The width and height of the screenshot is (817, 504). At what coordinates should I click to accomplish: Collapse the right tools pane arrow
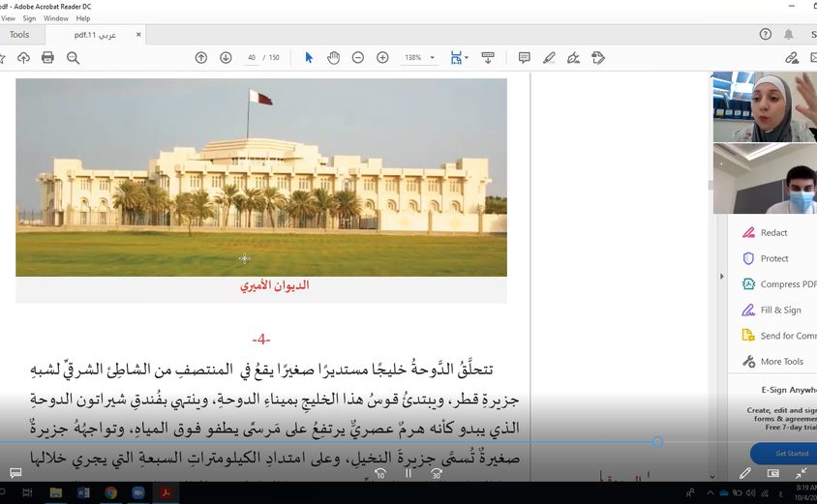pyautogui.click(x=721, y=276)
